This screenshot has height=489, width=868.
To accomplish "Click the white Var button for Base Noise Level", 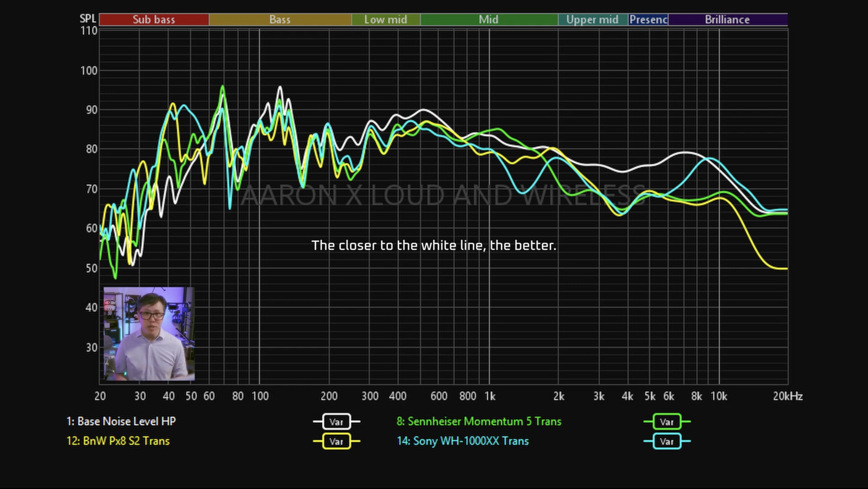I will [x=336, y=422].
